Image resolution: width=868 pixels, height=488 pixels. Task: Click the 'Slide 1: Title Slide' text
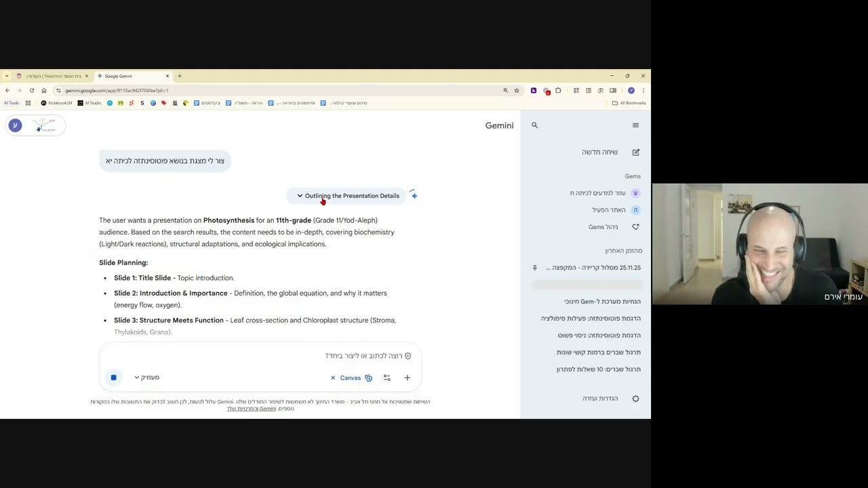[142, 278]
